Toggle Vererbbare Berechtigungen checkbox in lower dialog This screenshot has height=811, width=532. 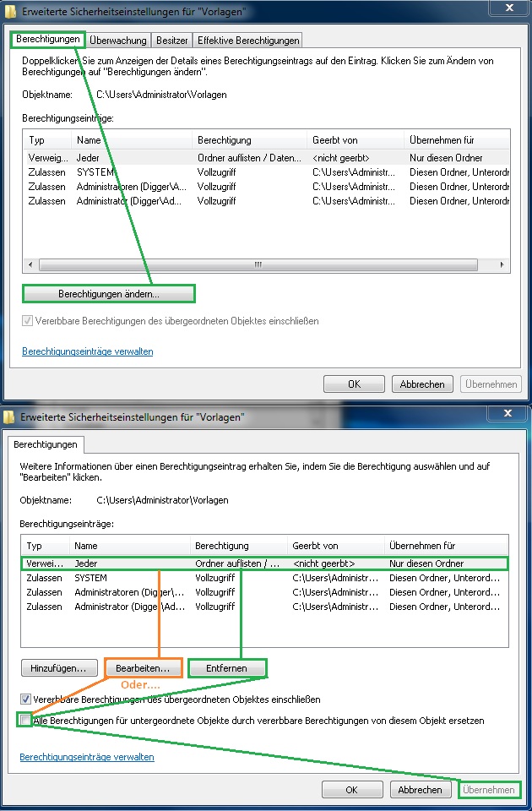pos(24,699)
